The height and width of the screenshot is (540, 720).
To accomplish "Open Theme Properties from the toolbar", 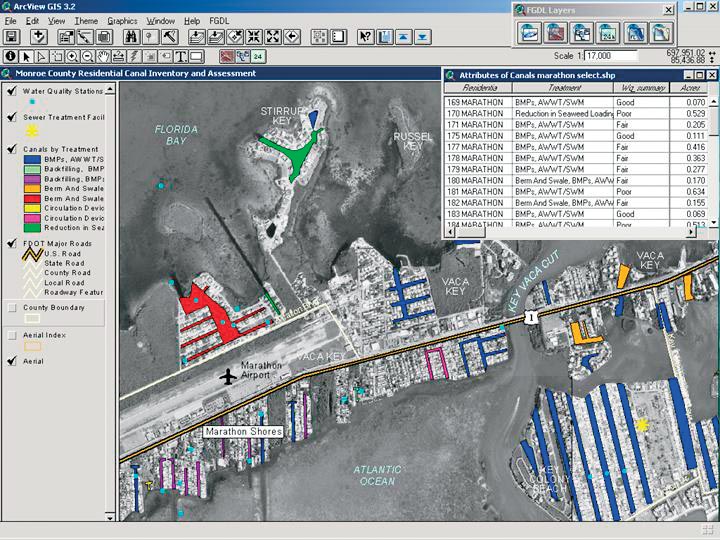I will tap(66, 37).
